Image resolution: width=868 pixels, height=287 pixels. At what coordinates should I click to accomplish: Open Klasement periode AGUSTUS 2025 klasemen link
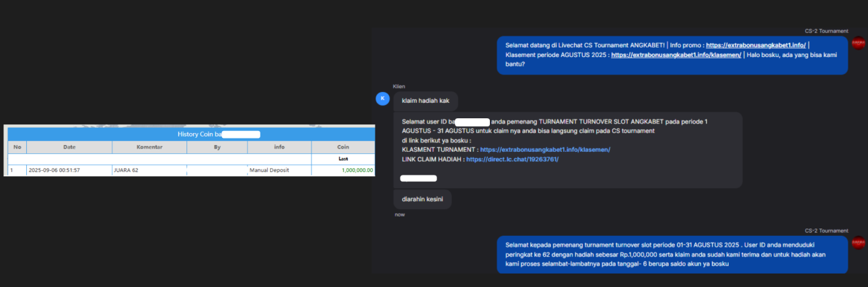pyautogui.click(x=676, y=55)
